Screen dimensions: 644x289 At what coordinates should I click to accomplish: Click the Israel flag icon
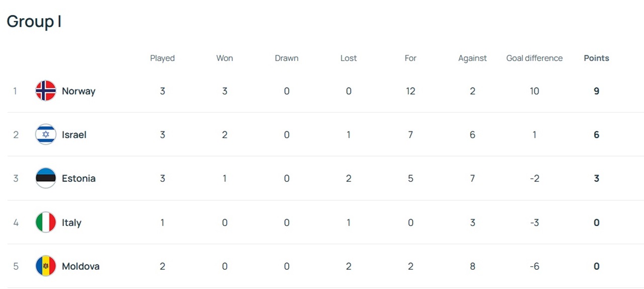46,134
